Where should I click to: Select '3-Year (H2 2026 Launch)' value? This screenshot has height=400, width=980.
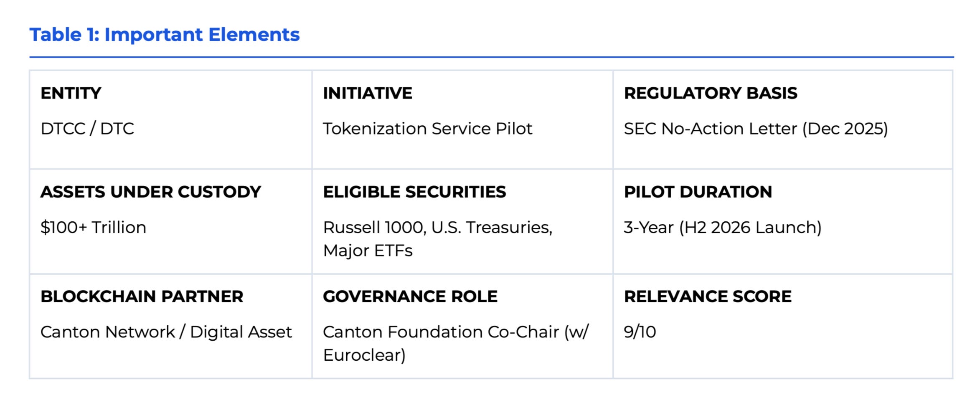pyautogui.click(x=723, y=227)
